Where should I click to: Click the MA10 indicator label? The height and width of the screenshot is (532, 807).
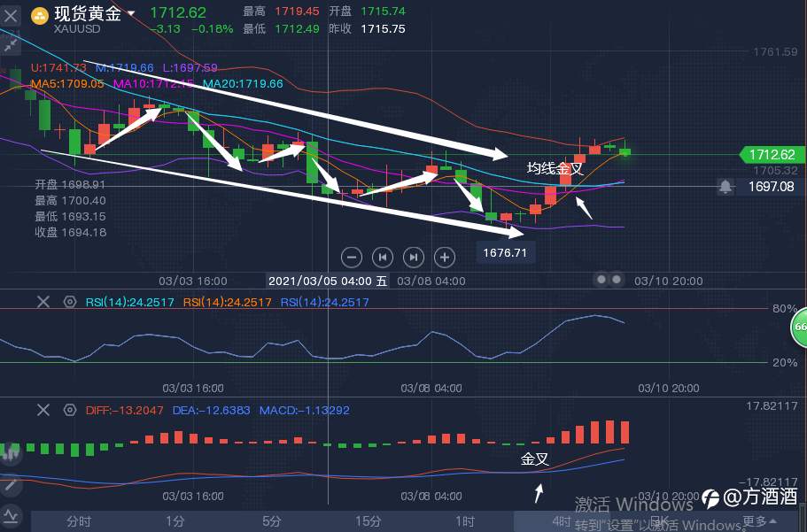point(153,84)
